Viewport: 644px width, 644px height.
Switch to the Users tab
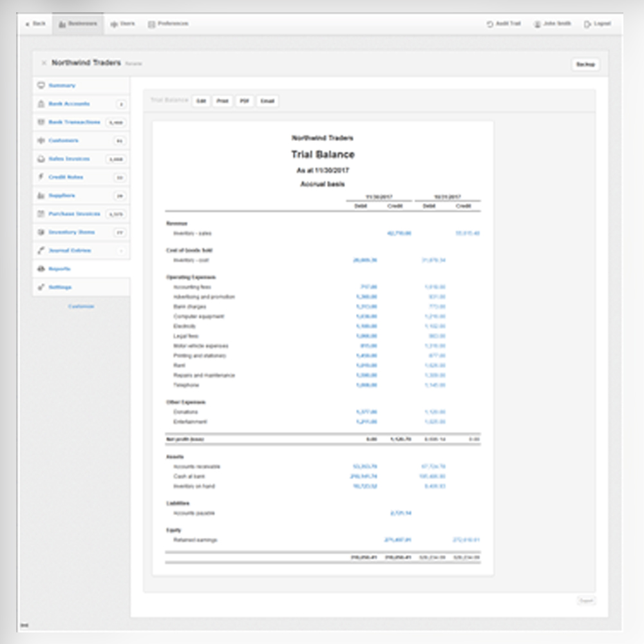tap(122, 24)
